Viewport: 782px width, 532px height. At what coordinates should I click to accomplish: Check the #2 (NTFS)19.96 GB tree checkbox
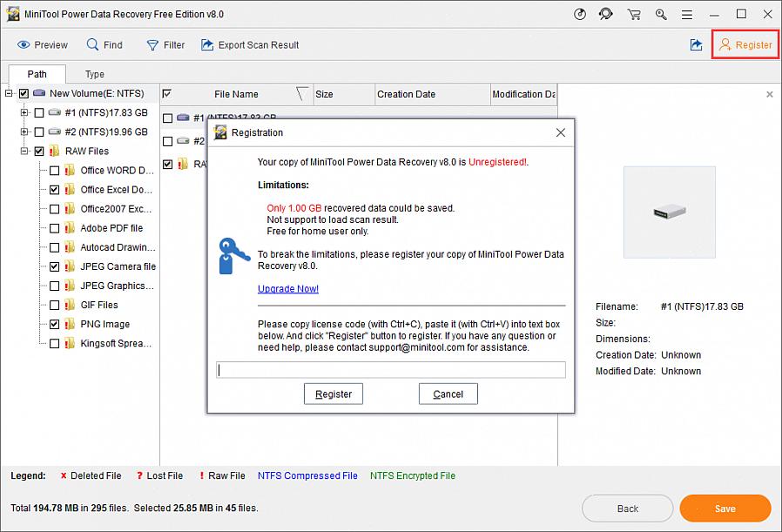point(39,132)
